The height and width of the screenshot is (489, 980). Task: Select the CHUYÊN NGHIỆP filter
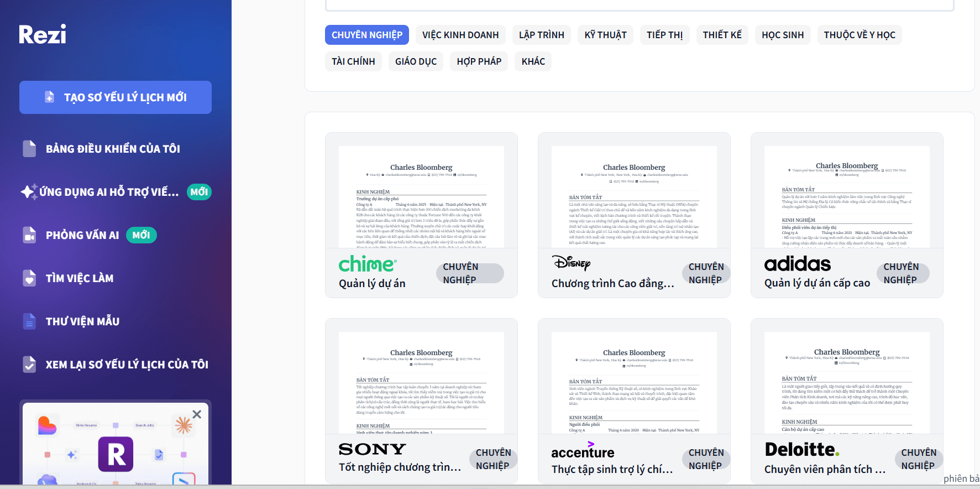tap(367, 35)
